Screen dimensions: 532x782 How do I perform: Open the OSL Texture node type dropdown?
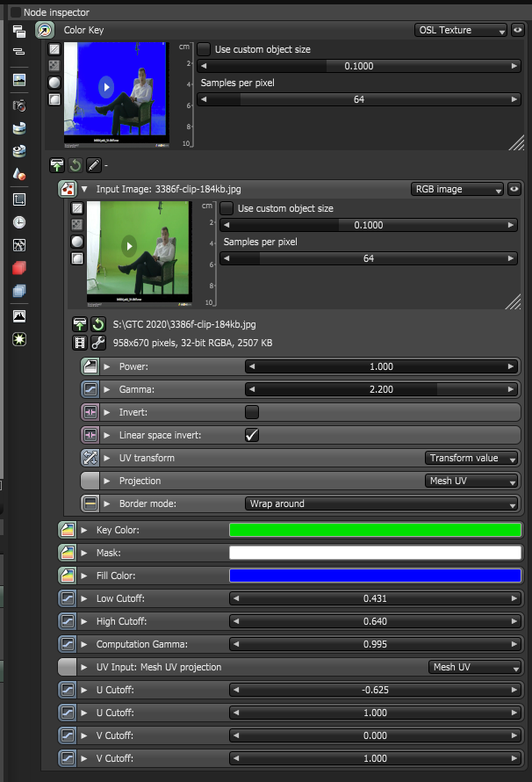click(461, 30)
